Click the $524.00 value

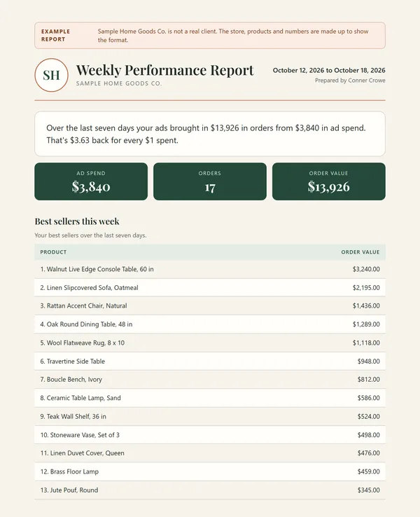[x=369, y=416]
